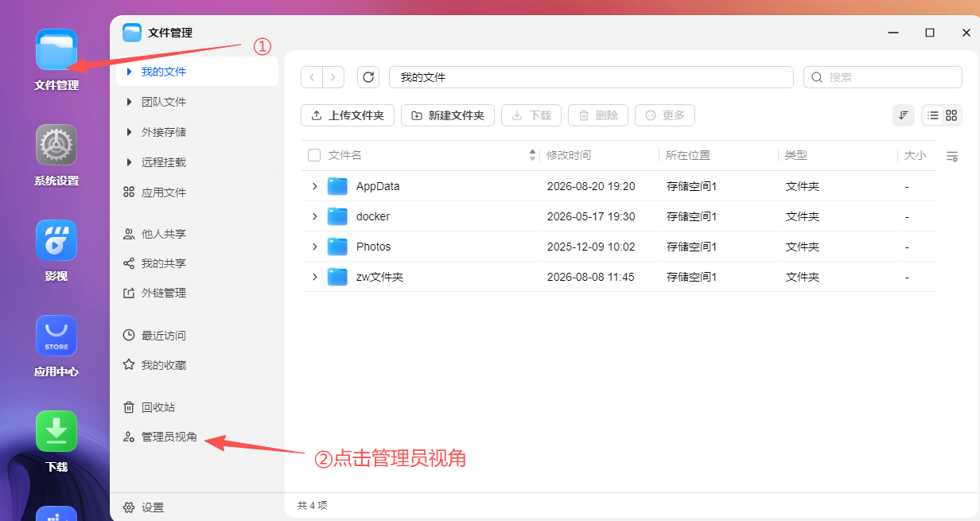Click 上传文件夹 button
This screenshot has height=521, width=980.
pyautogui.click(x=348, y=115)
